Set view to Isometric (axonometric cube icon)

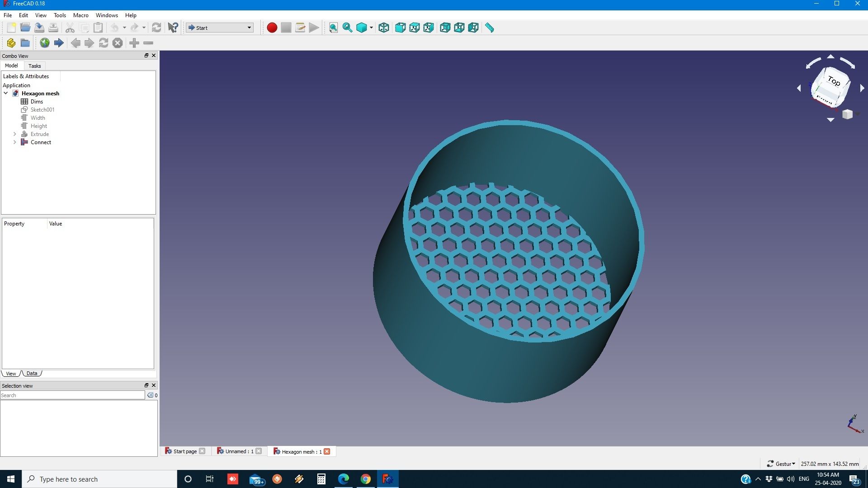383,28
